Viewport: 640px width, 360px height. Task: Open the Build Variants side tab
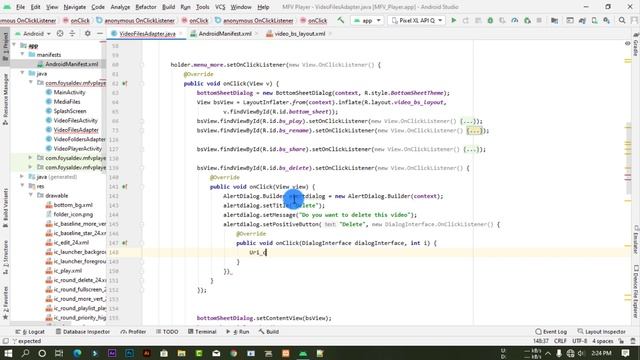click(x=5, y=209)
